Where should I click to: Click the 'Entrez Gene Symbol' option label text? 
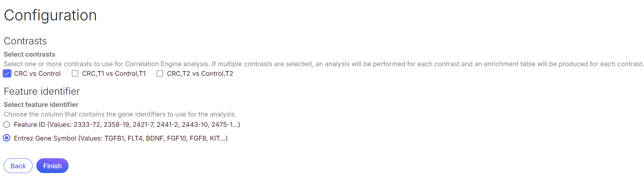(x=45, y=138)
